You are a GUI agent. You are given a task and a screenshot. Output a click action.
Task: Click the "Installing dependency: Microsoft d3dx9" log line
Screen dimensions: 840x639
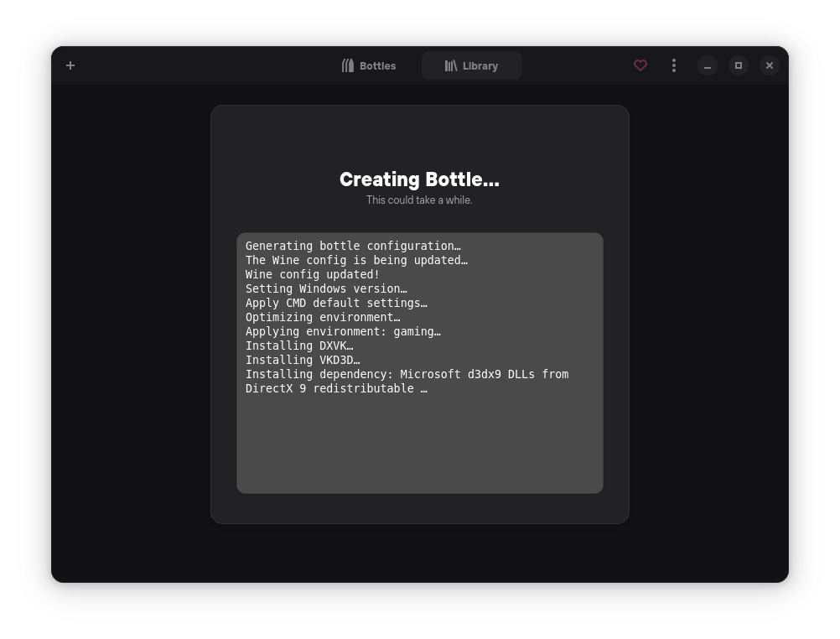click(407, 374)
